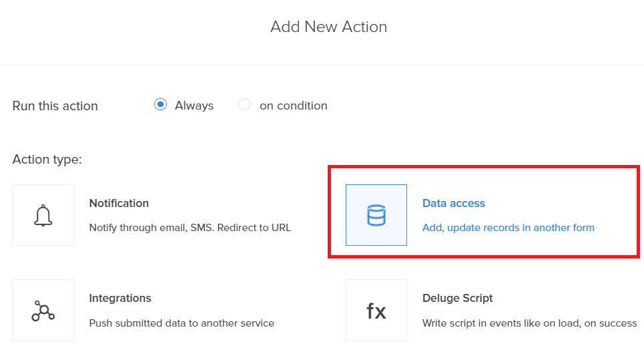Choose the Data access title link
Image resolution: width=644 pixels, height=360 pixels.
(x=454, y=203)
